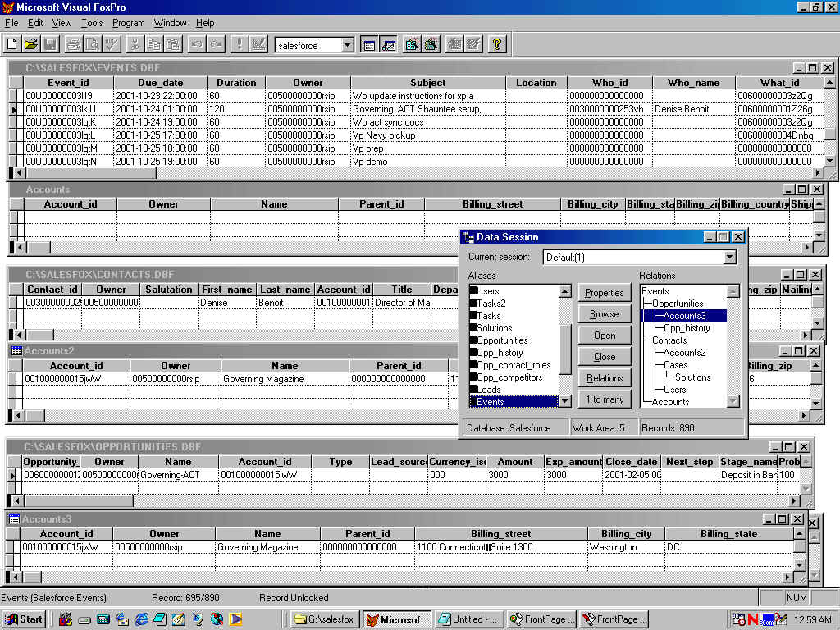Click the 'Denise' First_name cell in Contacts

click(227, 303)
